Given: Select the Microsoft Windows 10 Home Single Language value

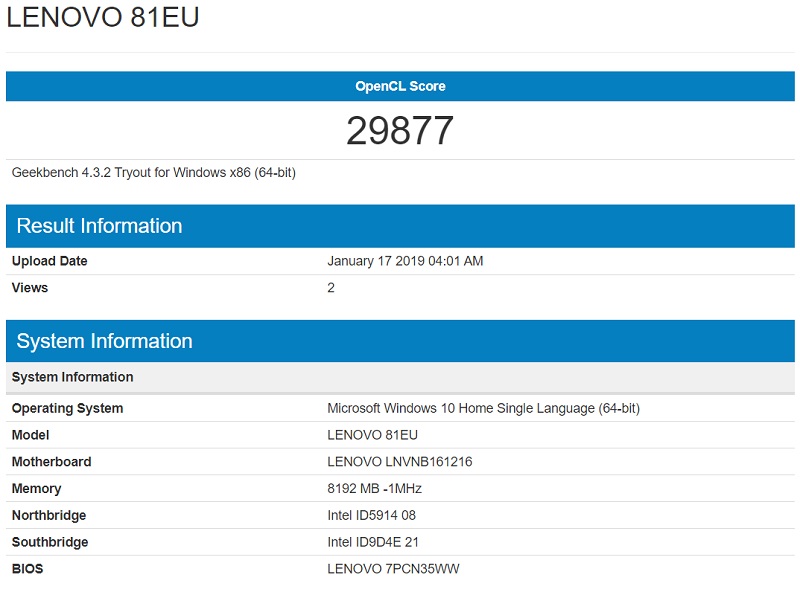Looking at the screenshot, I should pyautogui.click(x=483, y=408).
